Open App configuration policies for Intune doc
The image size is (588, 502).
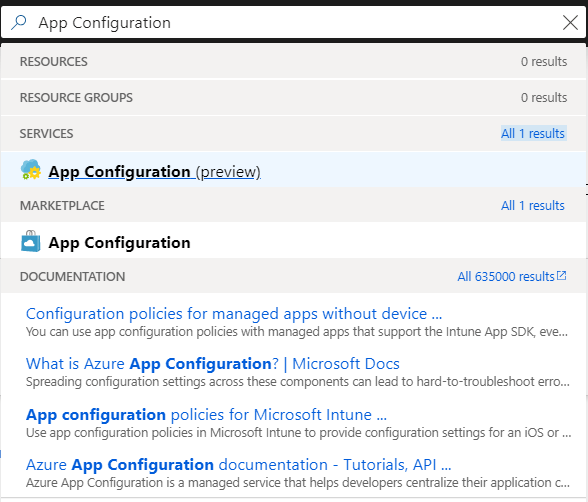point(206,415)
